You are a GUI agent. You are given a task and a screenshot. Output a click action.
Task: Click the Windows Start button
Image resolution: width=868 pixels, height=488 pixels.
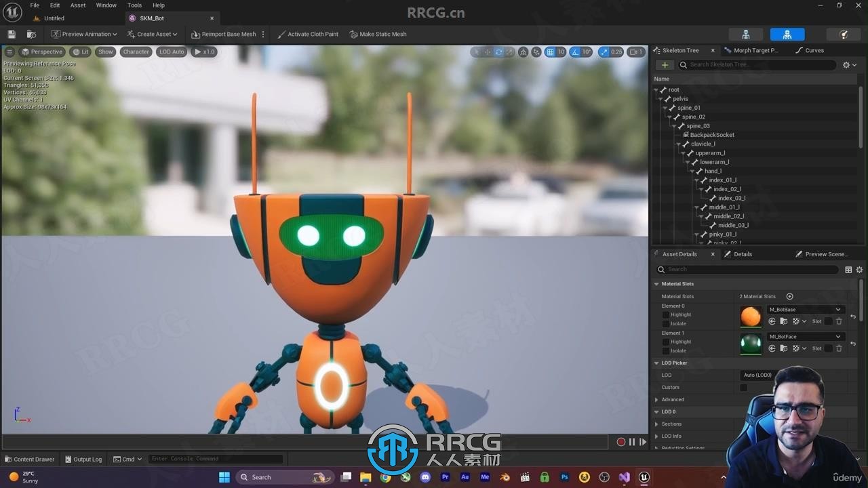(224, 477)
